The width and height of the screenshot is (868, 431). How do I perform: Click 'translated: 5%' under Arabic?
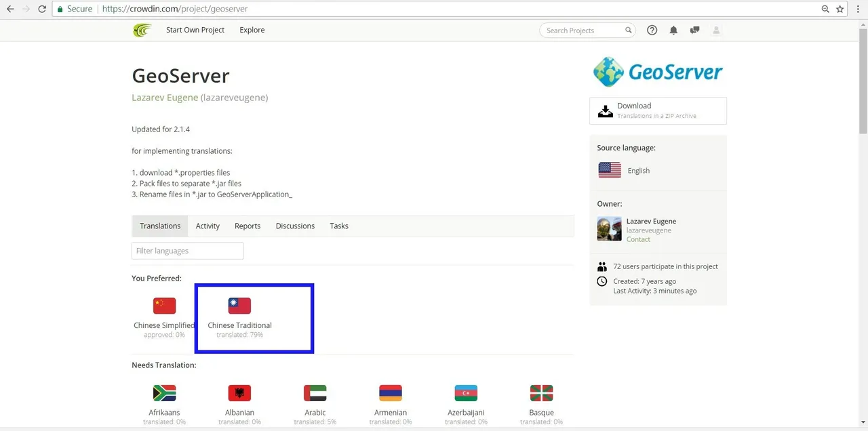(315, 422)
